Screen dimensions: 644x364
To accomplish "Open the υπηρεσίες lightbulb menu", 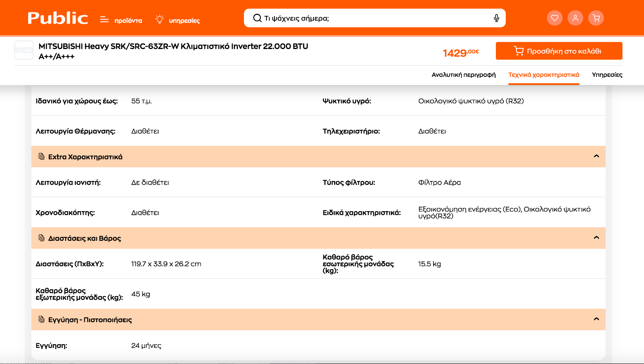I will click(177, 20).
